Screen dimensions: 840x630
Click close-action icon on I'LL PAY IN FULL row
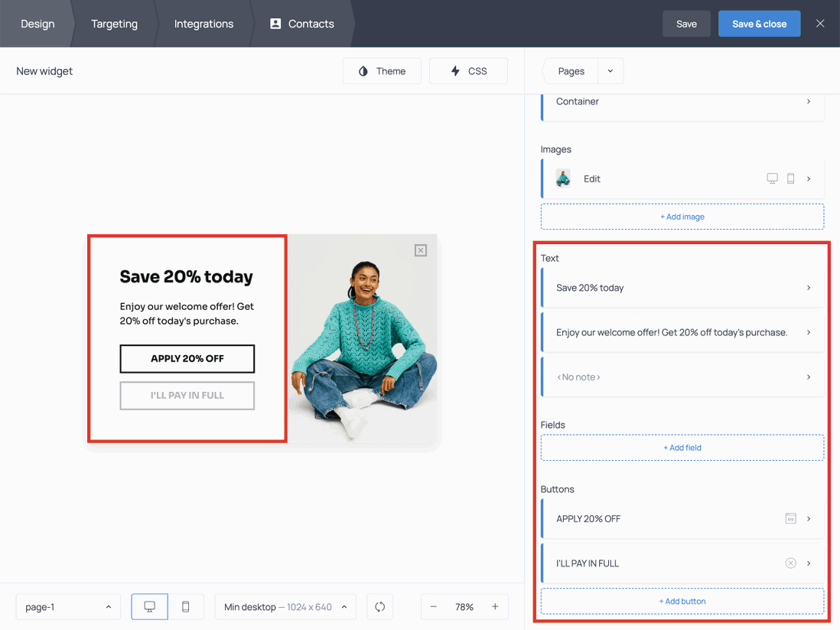(790, 563)
